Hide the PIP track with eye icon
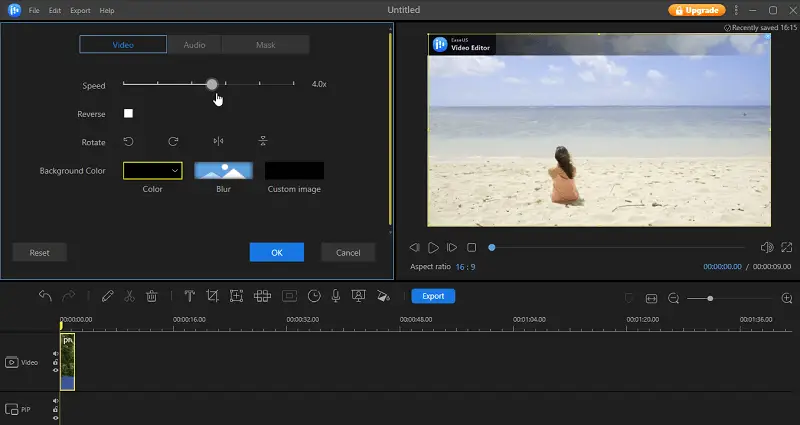 tap(56, 418)
